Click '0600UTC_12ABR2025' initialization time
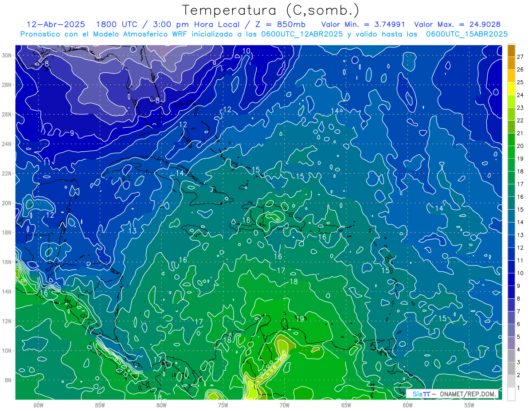Viewport: 532px width, 411px height. click(302, 34)
